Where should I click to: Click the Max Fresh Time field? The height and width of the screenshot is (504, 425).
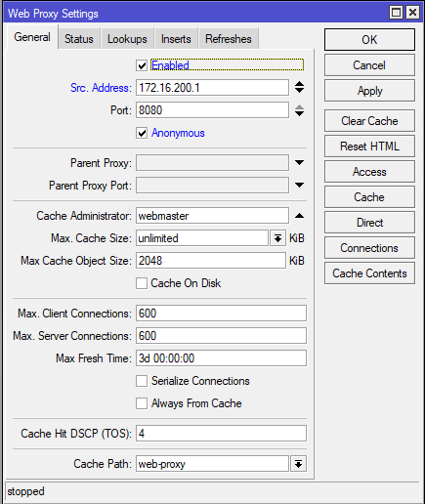(x=221, y=358)
